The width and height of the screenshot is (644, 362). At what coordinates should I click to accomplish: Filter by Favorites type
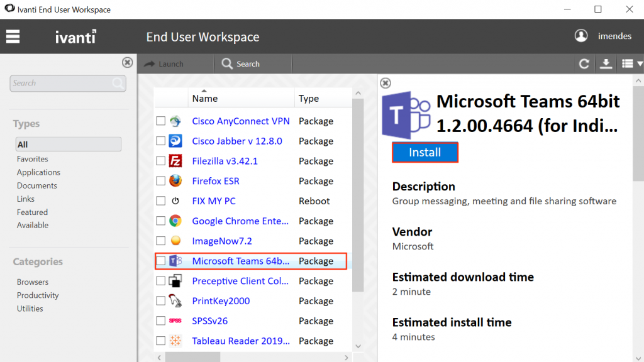pyautogui.click(x=33, y=159)
